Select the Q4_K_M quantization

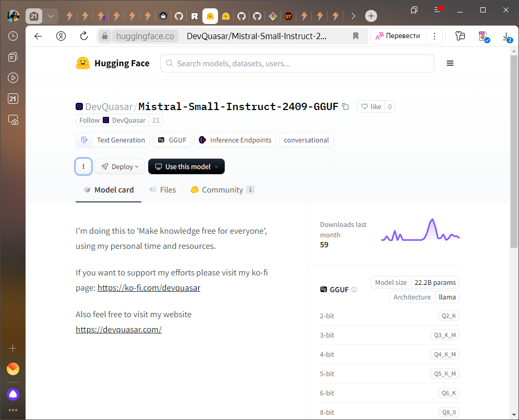445,354
